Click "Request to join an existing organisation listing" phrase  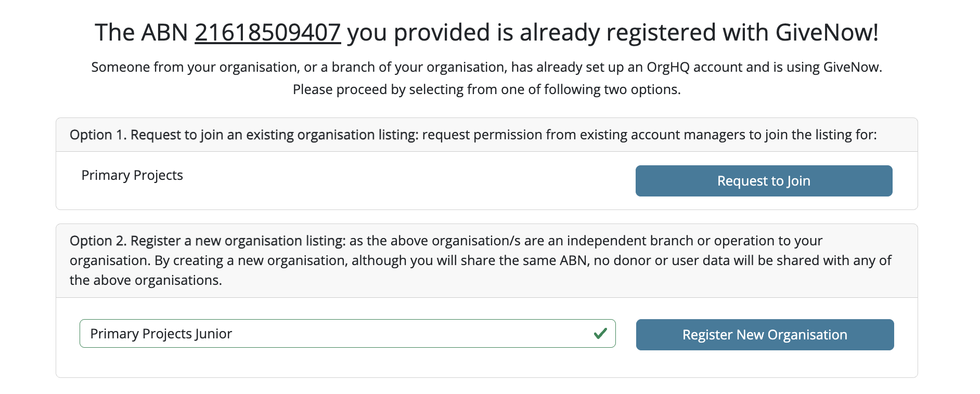pyautogui.click(x=274, y=135)
